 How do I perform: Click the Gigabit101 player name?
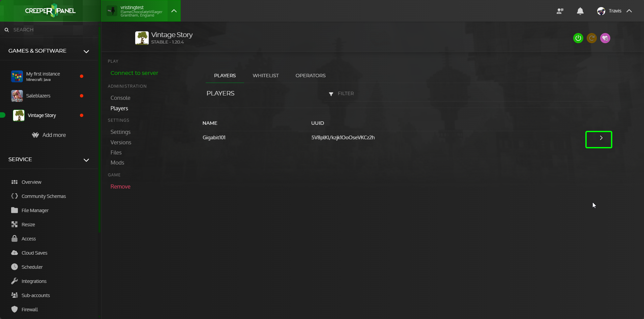tap(214, 137)
